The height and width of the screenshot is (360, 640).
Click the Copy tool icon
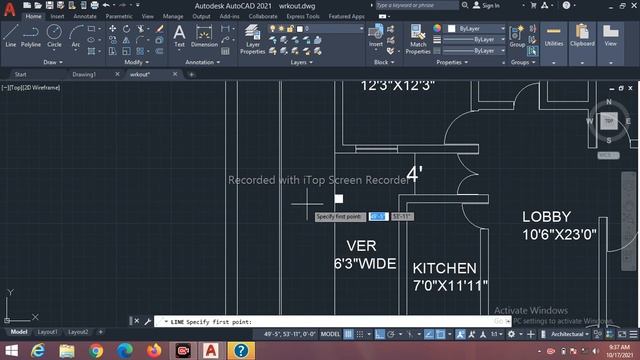click(112, 40)
